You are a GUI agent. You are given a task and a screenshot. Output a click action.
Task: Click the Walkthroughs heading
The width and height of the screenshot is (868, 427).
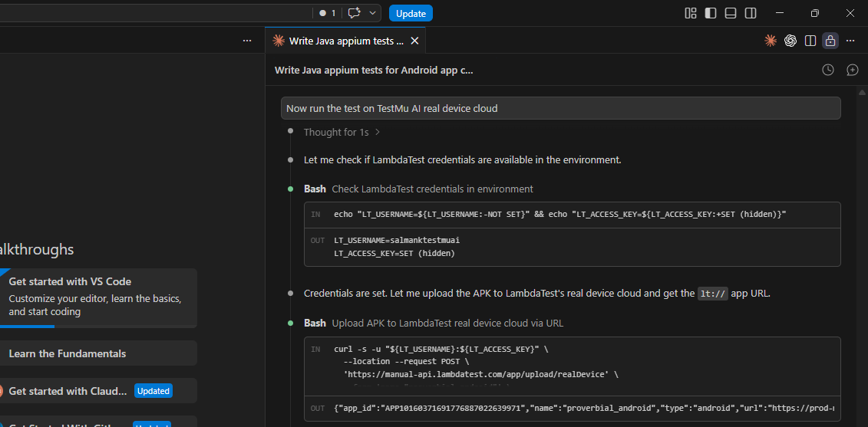coord(37,249)
